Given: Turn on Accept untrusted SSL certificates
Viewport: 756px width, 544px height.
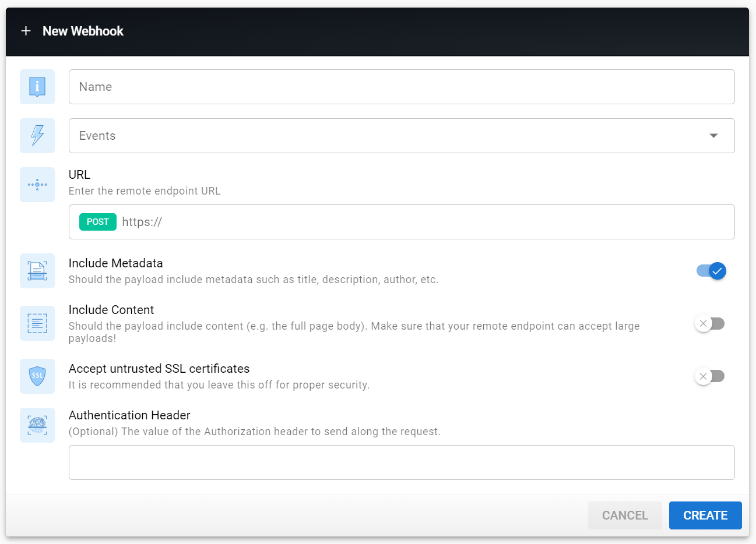Looking at the screenshot, I should [x=710, y=376].
